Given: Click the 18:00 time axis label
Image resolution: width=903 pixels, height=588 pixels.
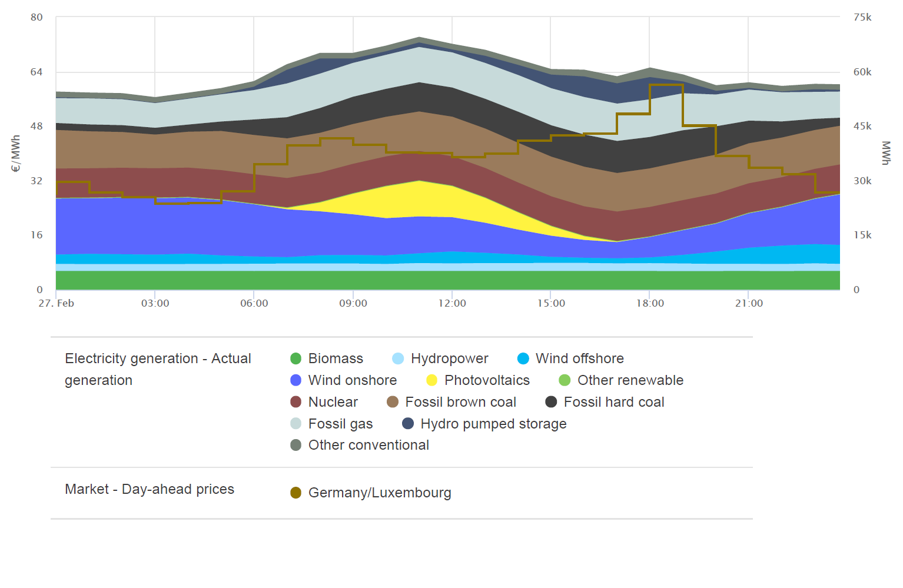Looking at the screenshot, I should (x=650, y=303).
